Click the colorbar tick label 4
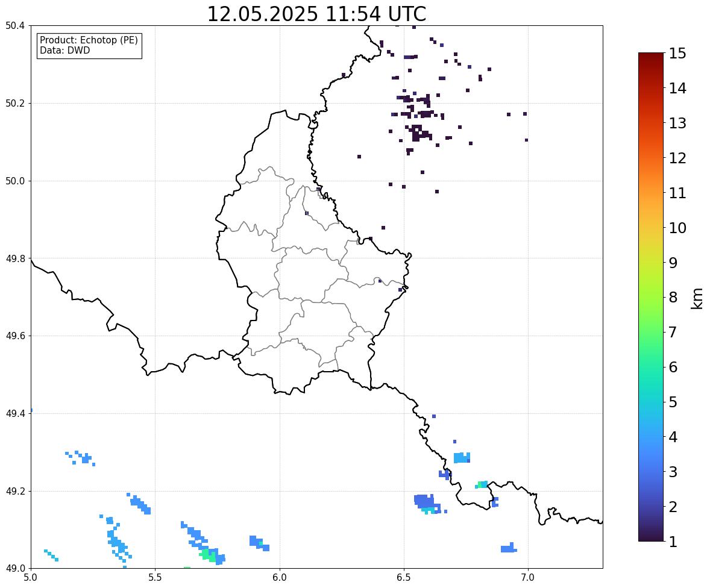 click(x=673, y=437)
